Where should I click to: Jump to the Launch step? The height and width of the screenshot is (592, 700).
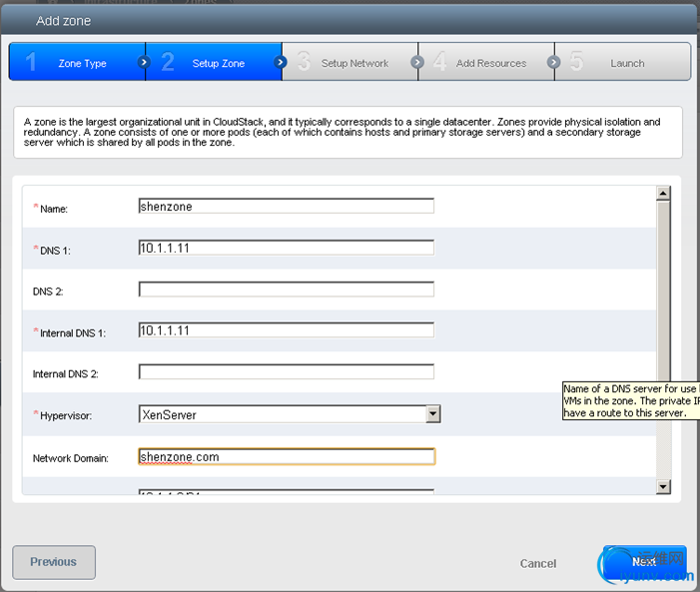click(x=623, y=62)
